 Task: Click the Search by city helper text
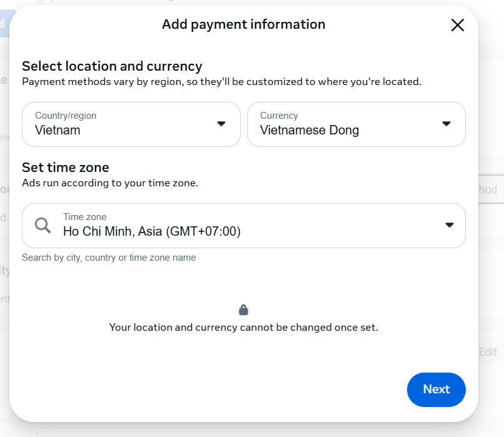(109, 258)
